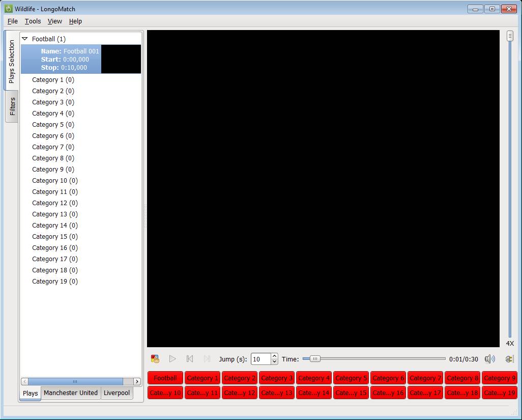
Task: Select Category 2 (0) in plays tree
Action: click(x=53, y=91)
